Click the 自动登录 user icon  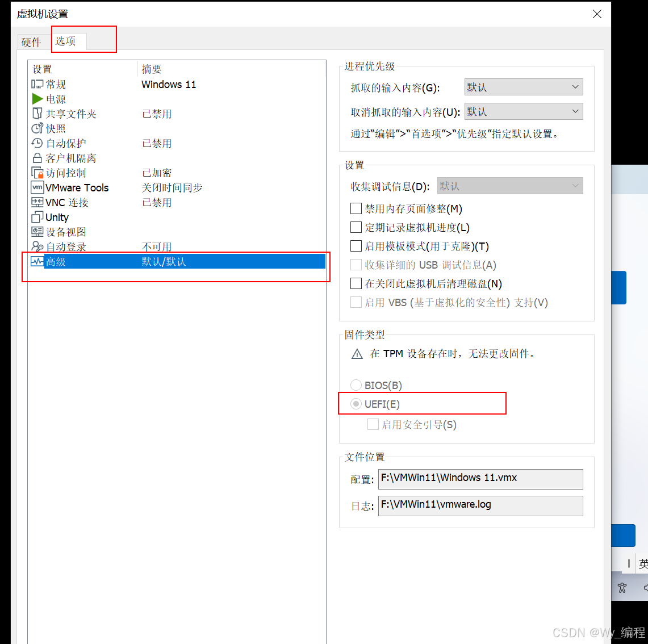tap(37, 247)
